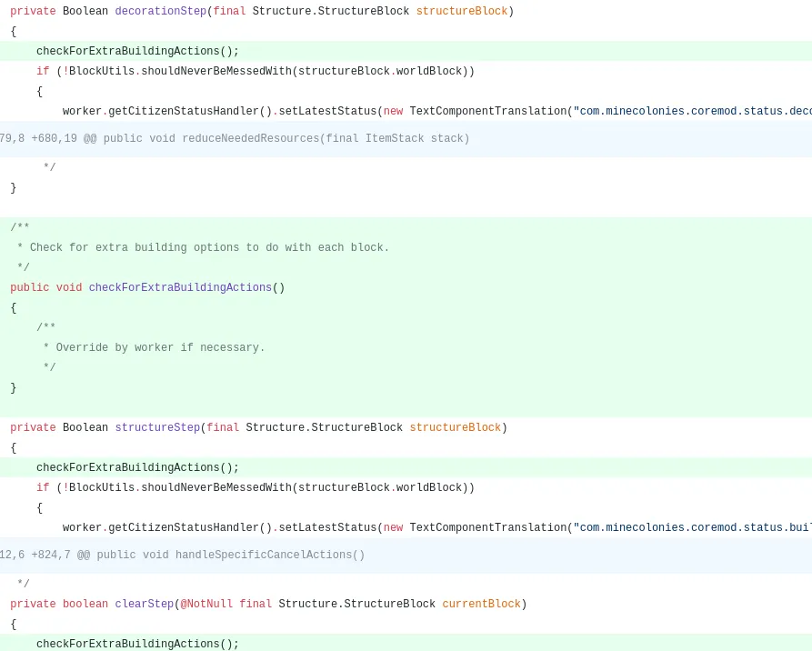Click the shouldNeverBeMessedWith if-statement in structureStep
Viewport: 812px width, 651px height.
[x=256, y=487]
